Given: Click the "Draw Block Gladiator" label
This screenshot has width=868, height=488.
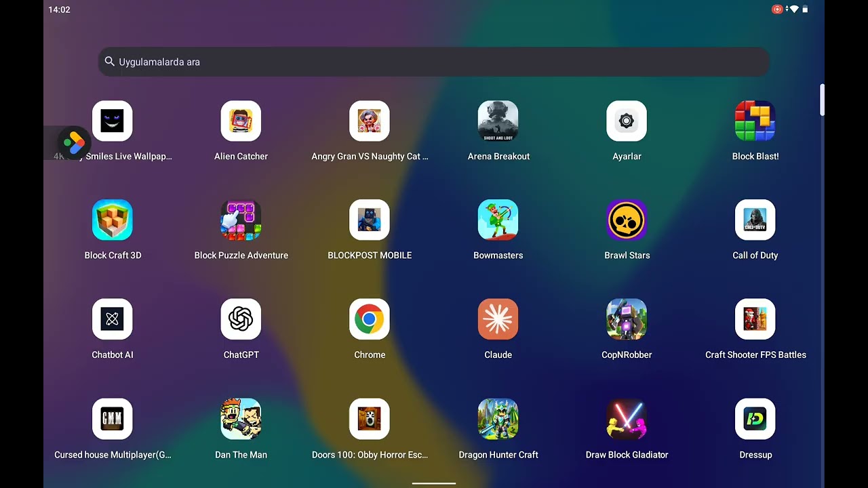Looking at the screenshot, I should coord(627,455).
